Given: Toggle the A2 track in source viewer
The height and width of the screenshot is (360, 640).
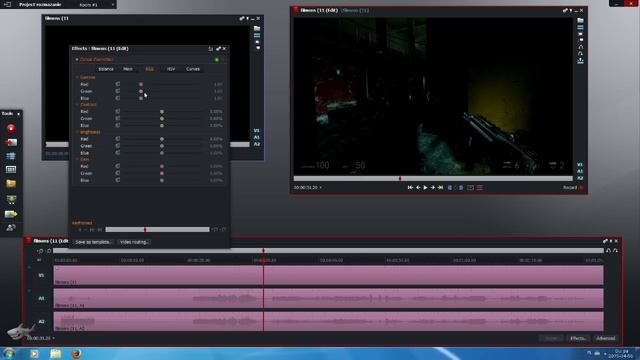Looking at the screenshot, I should 257,144.
